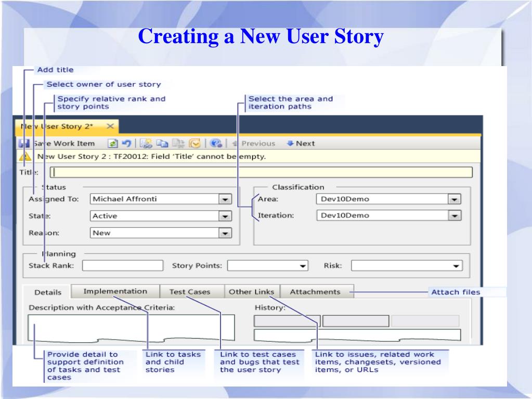Click the History text box
Image resolution: width=532 pixels, height=399 pixels.
click(x=357, y=335)
